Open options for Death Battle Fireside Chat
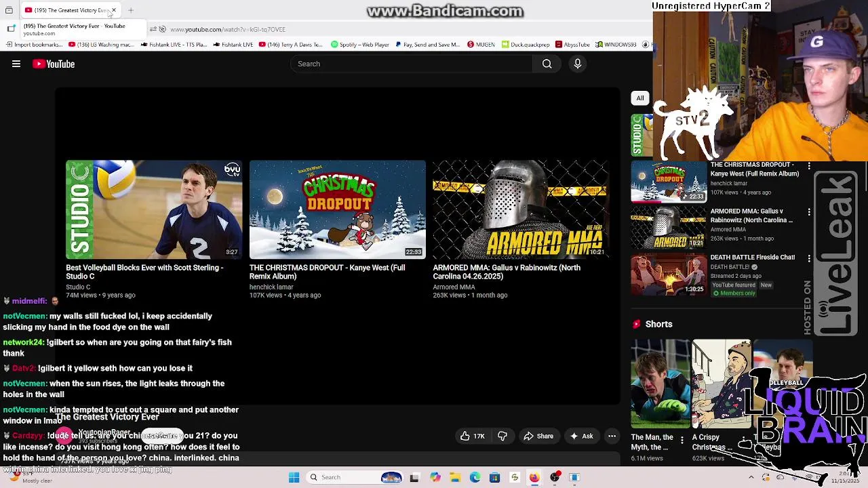 click(x=809, y=258)
